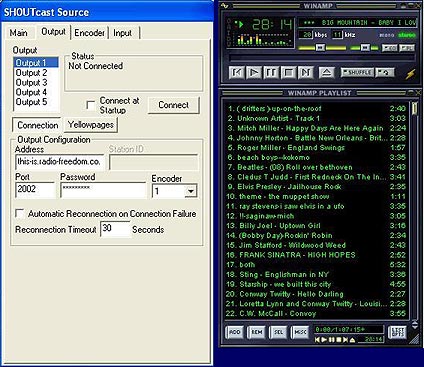Click the Port field showing 2002
This screenshot has height=367, width=424.
35,189
